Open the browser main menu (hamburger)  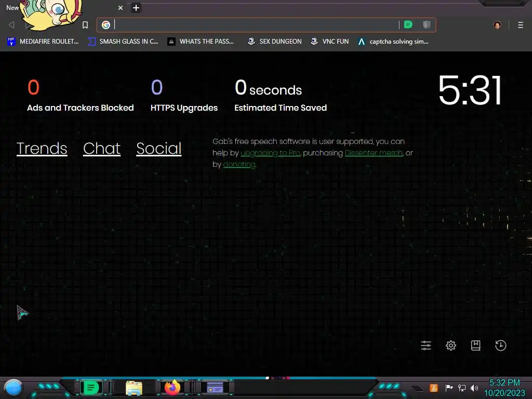point(521,25)
